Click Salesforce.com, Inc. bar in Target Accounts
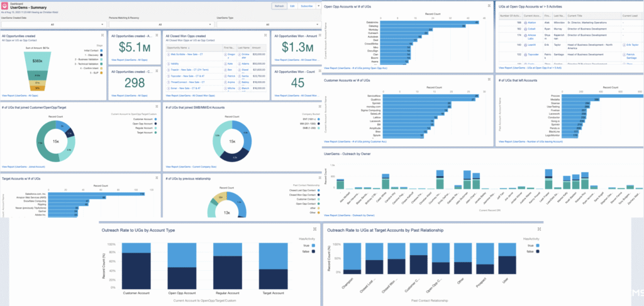This screenshot has width=644, height=306. tap(96, 194)
